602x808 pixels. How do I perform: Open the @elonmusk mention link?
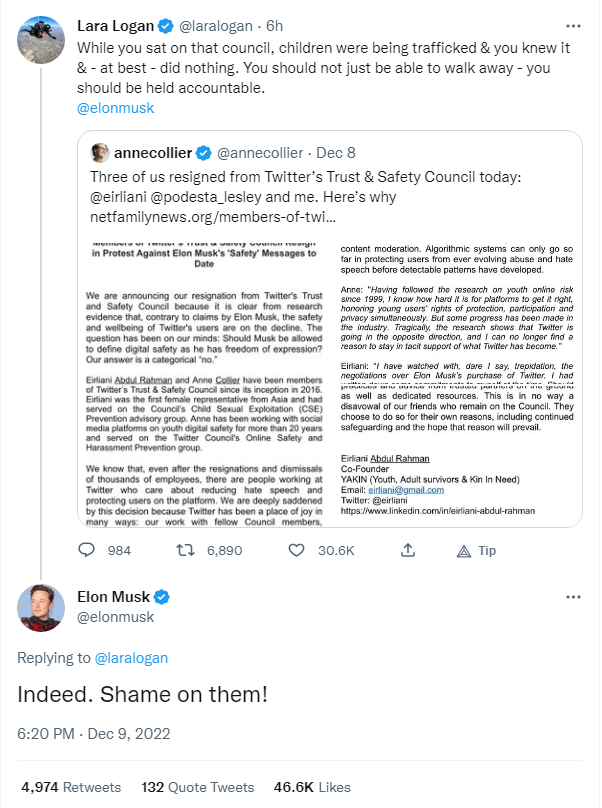[115, 108]
